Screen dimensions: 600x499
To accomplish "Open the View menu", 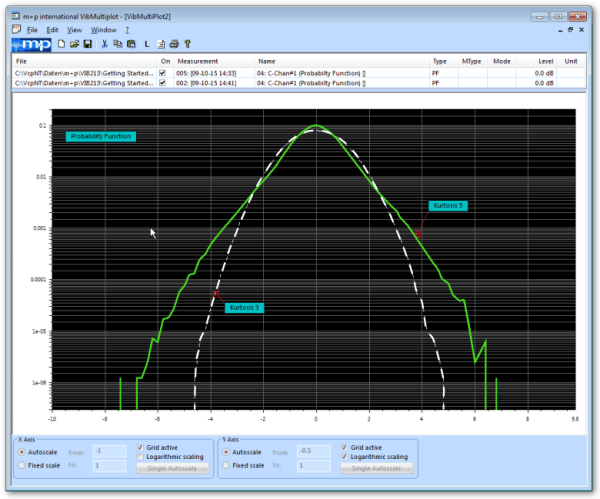I will (x=75, y=30).
